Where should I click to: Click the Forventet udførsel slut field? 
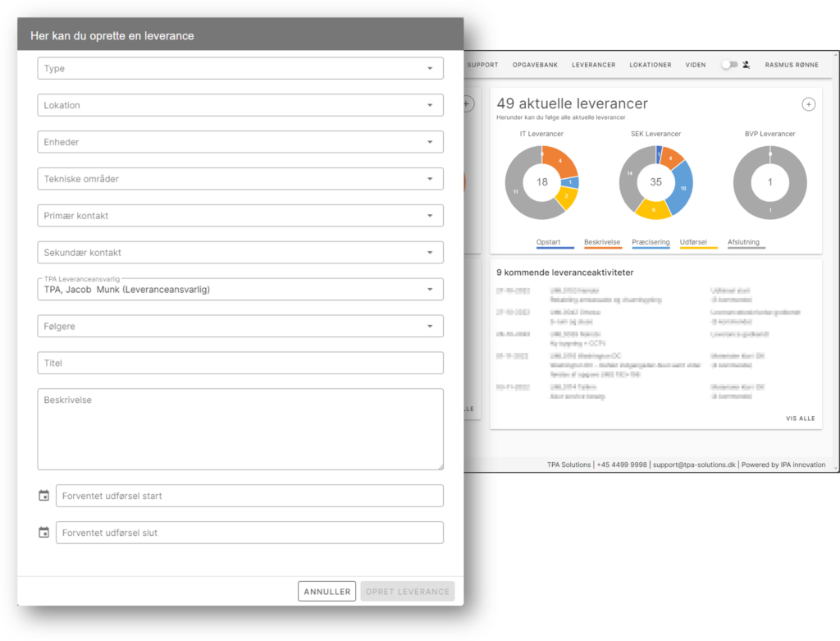pos(249,533)
